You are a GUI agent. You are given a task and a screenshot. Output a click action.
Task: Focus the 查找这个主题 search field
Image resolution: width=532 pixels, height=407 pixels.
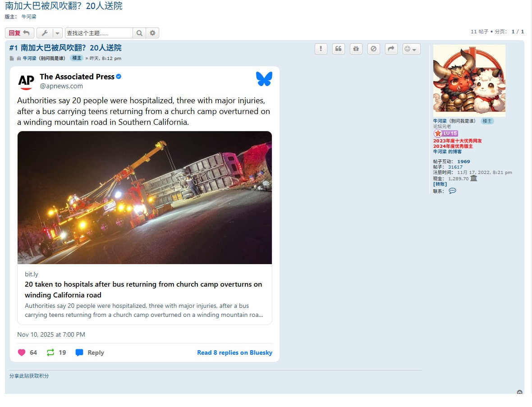(x=99, y=33)
